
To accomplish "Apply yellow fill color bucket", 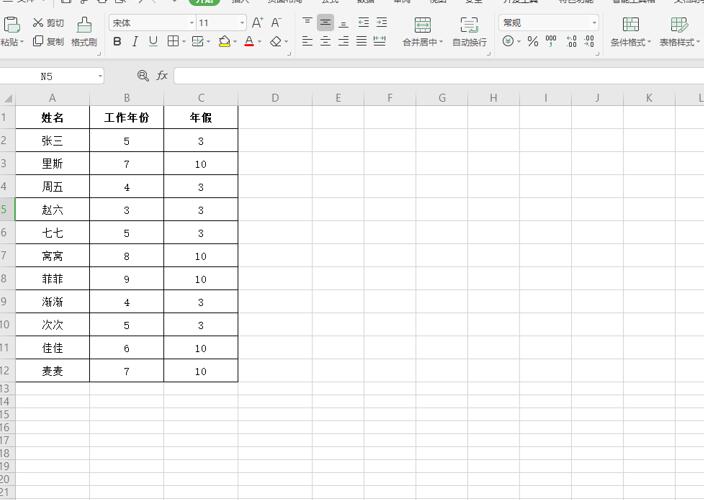I will click(x=224, y=41).
